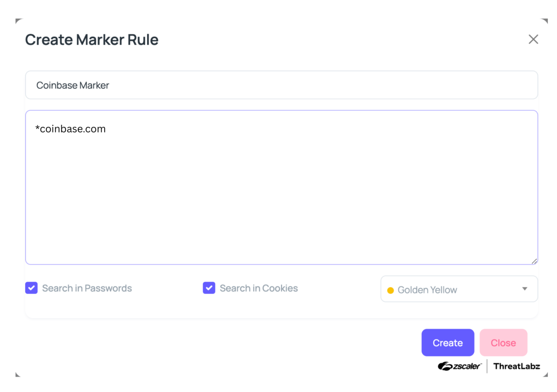Click the Zscaler logo
Viewport: 557px width, 392px height.
click(x=458, y=366)
